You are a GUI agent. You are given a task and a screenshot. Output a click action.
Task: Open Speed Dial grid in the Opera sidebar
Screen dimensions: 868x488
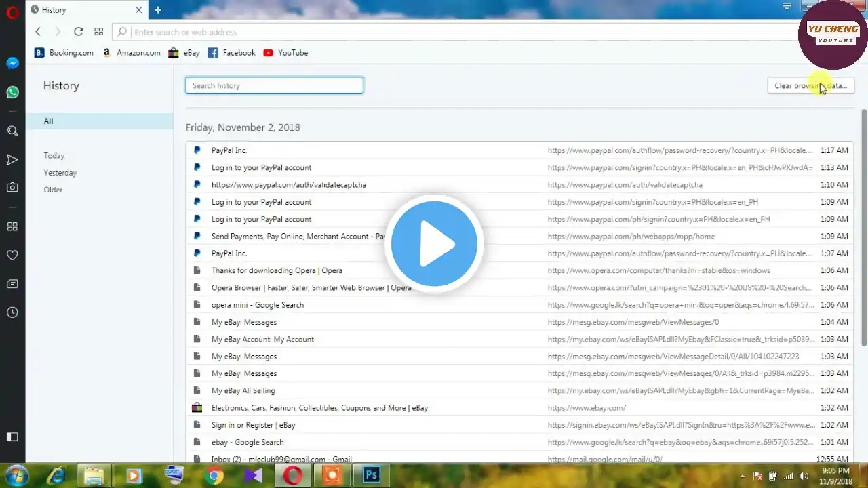coord(12,226)
